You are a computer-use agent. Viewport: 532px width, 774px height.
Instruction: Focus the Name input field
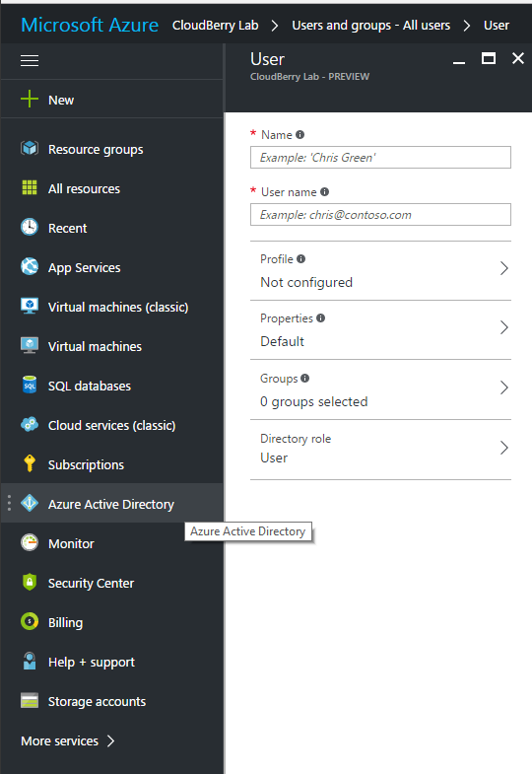coord(380,158)
